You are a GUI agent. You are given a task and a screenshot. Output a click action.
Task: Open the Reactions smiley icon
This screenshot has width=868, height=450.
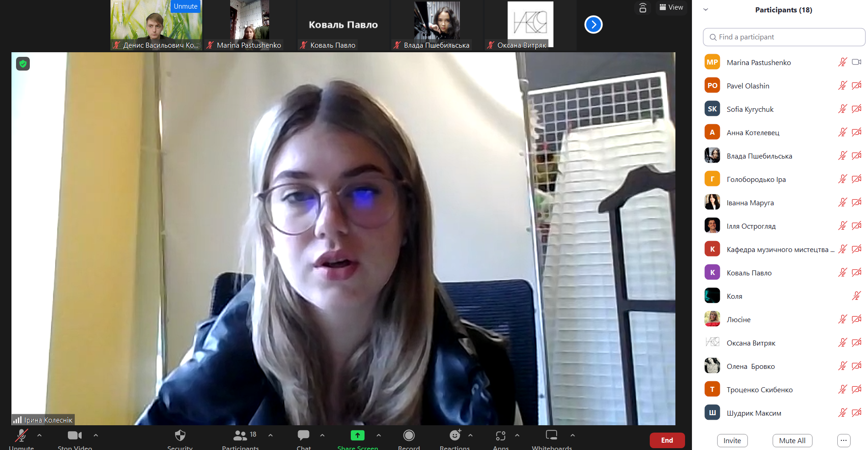pos(455,435)
